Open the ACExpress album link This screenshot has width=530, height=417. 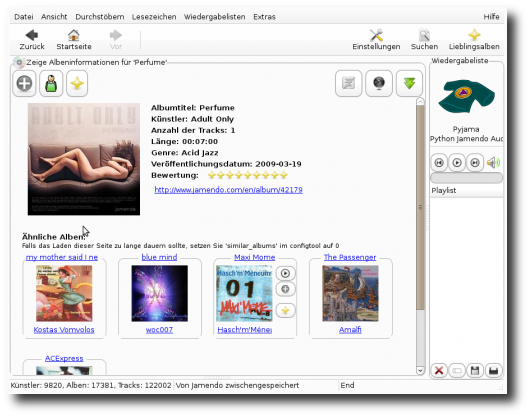[x=64, y=358]
